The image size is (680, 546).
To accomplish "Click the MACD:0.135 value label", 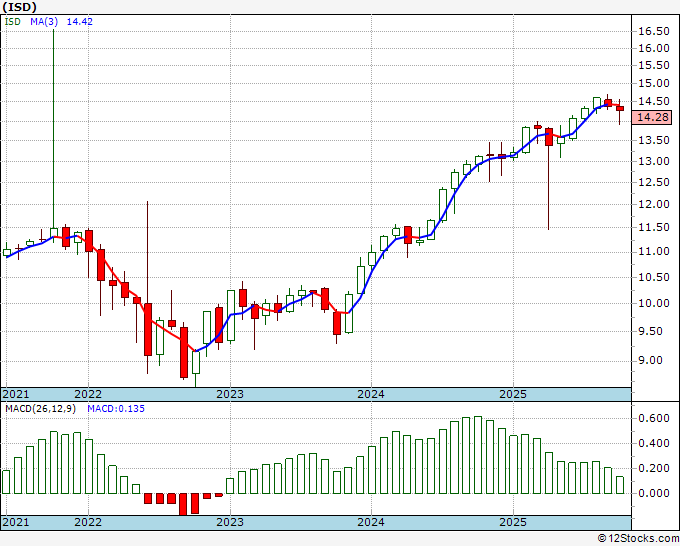I will [x=116, y=409].
